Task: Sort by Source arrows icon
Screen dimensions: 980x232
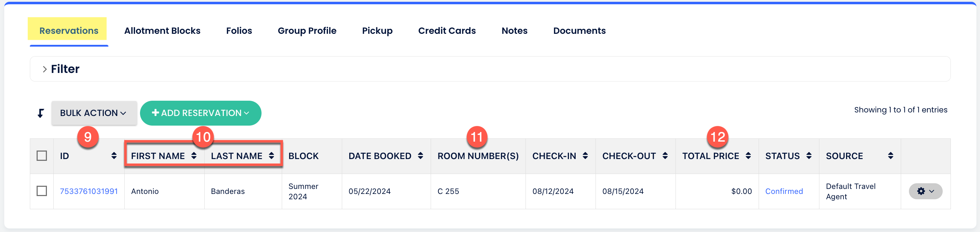Action: 890,155
